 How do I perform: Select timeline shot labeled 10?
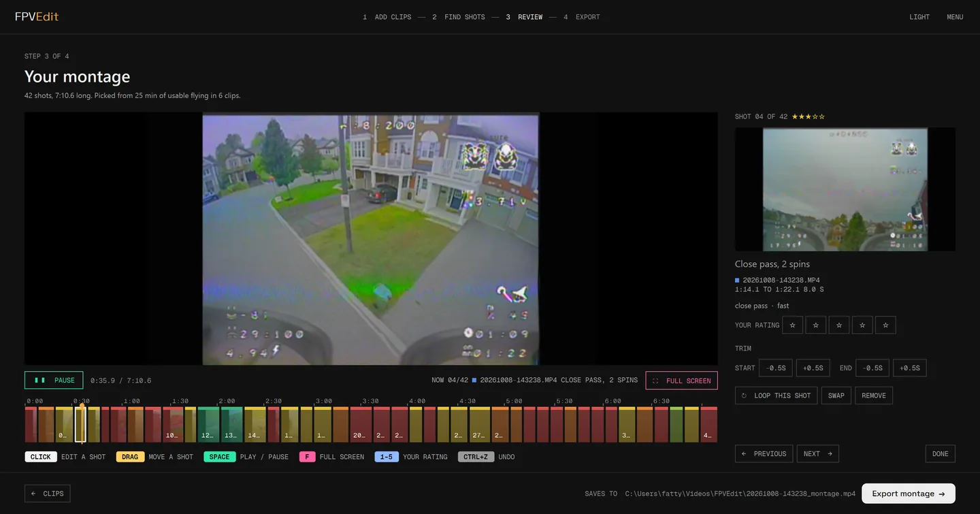[x=172, y=425]
